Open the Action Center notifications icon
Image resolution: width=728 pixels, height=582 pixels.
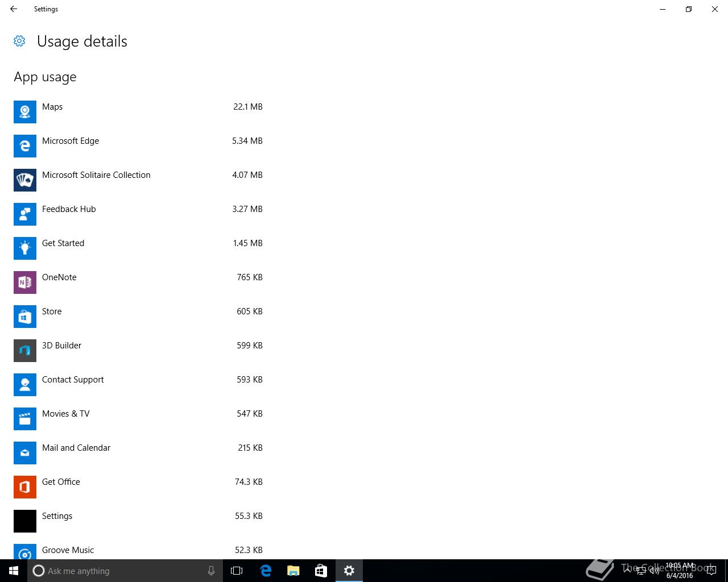(711, 571)
